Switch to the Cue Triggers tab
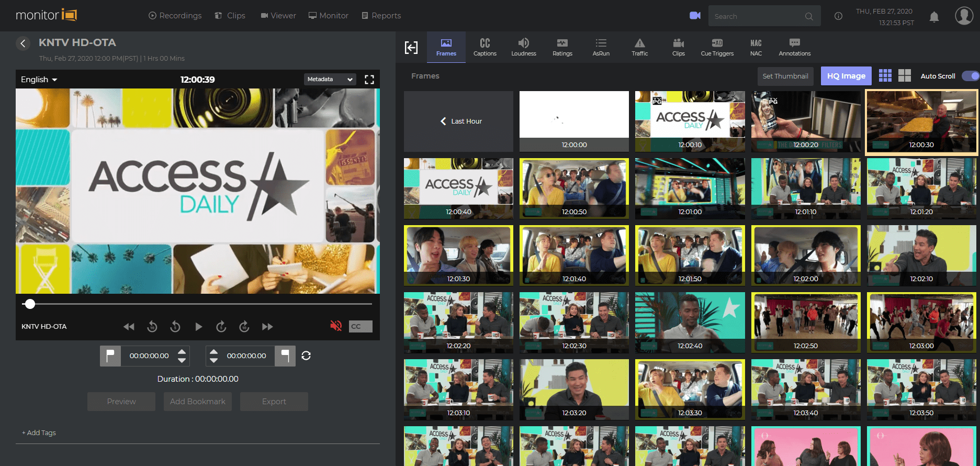The height and width of the screenshot is (466, 980). point(717,47)
